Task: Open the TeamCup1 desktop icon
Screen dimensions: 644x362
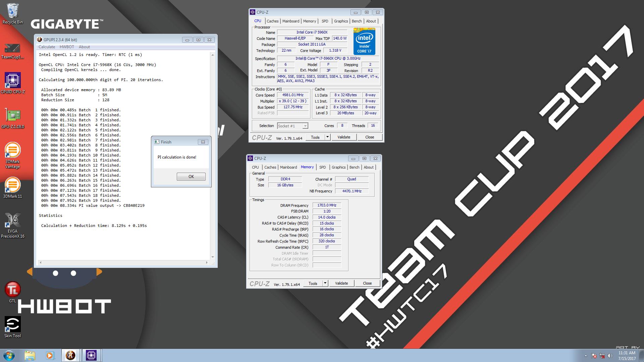Action: [x=13, y=51]
